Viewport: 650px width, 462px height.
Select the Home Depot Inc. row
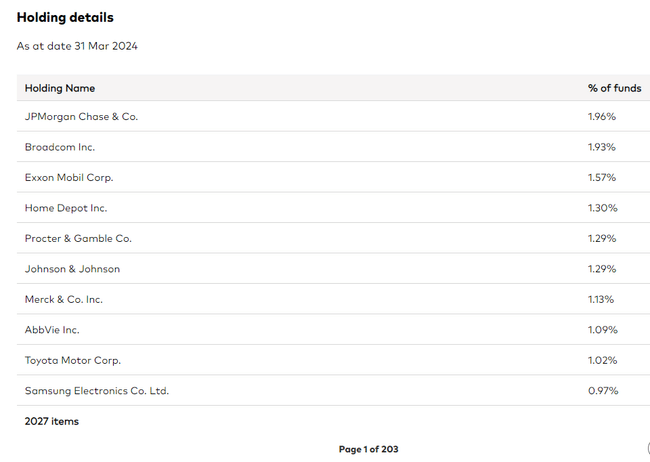[66, 208]
